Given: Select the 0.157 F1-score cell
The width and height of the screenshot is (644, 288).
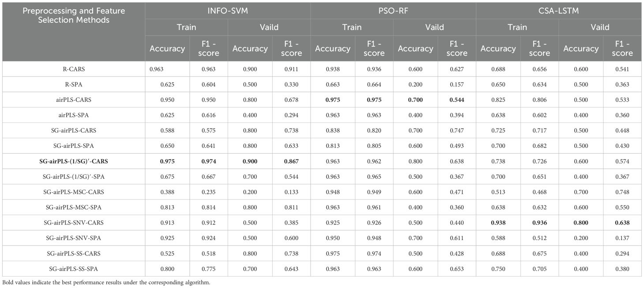Looking at the screenshot, I should click(x=457, y=85).
